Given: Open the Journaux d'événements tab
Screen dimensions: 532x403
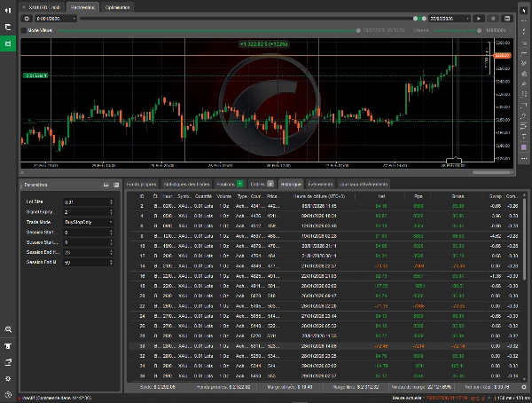Looking at the screenshot, I should click(x=364, y=184).
